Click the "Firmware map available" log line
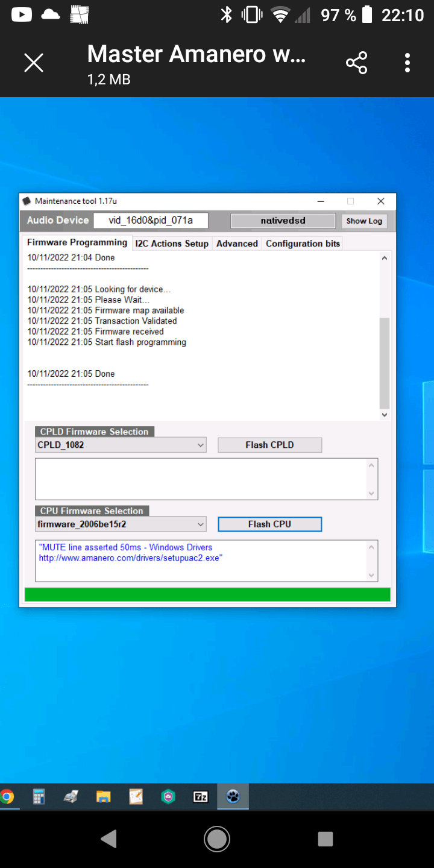434x868 pixels. pos(105,310)
